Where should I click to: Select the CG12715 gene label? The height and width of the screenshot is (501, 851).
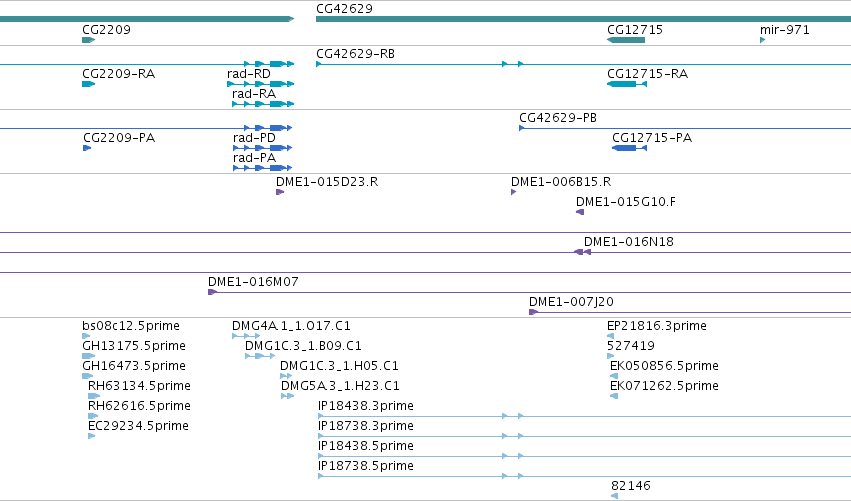(635, 30)
